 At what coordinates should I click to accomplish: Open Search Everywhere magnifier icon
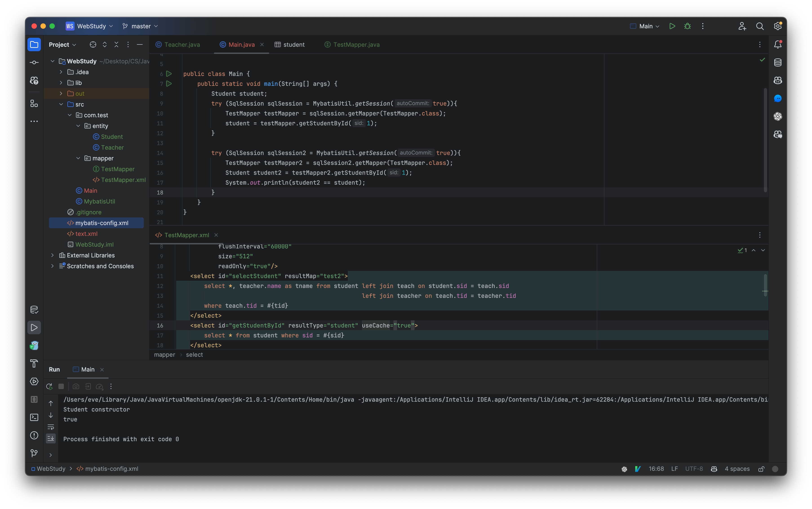pyautogui.click(x=760, y=26)
